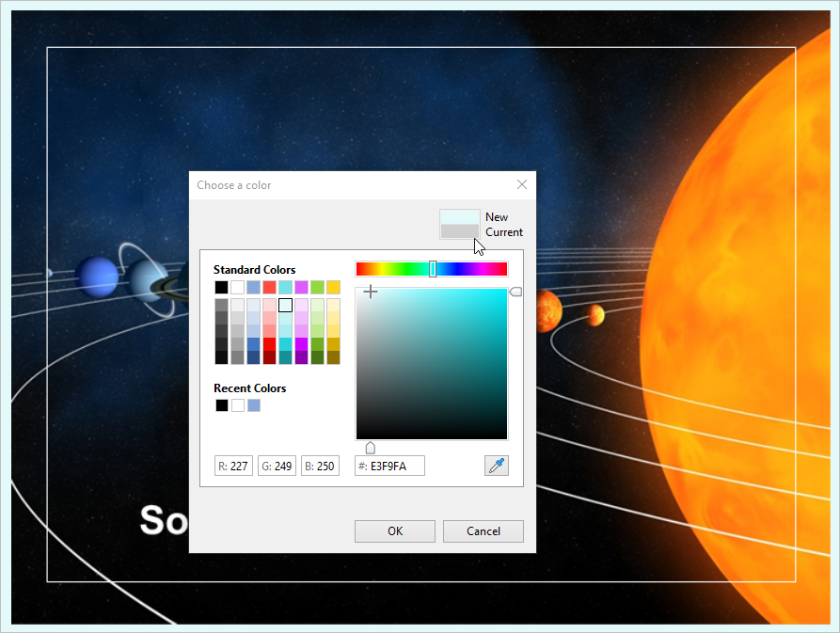Select the black swatch in Standard Colors
Screen dimensions: 840x633
(221, 287)
